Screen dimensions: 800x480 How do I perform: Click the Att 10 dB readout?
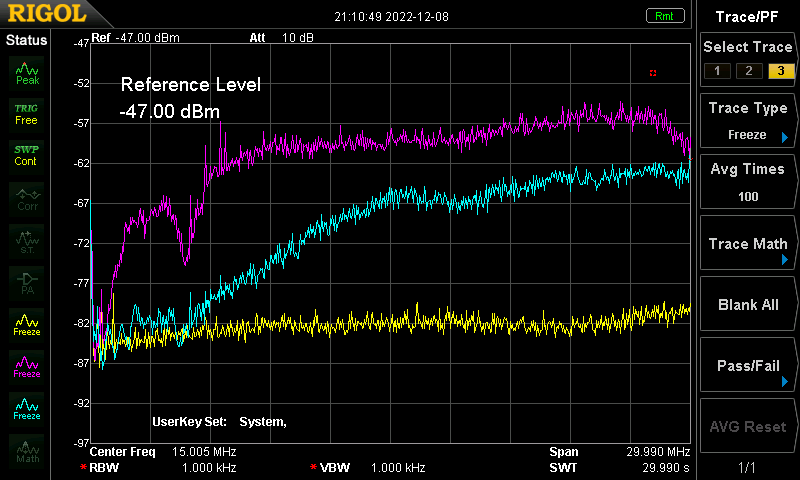click(282, 38)
